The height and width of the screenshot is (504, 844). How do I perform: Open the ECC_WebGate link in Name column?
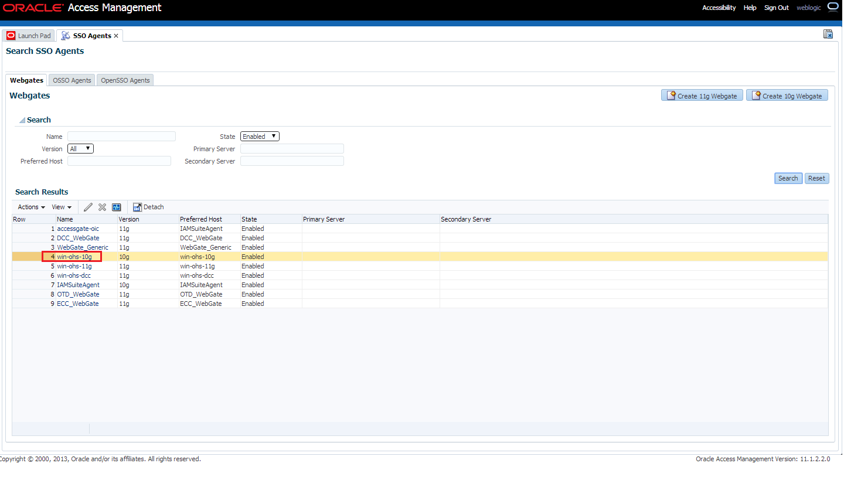coord(78,304)
